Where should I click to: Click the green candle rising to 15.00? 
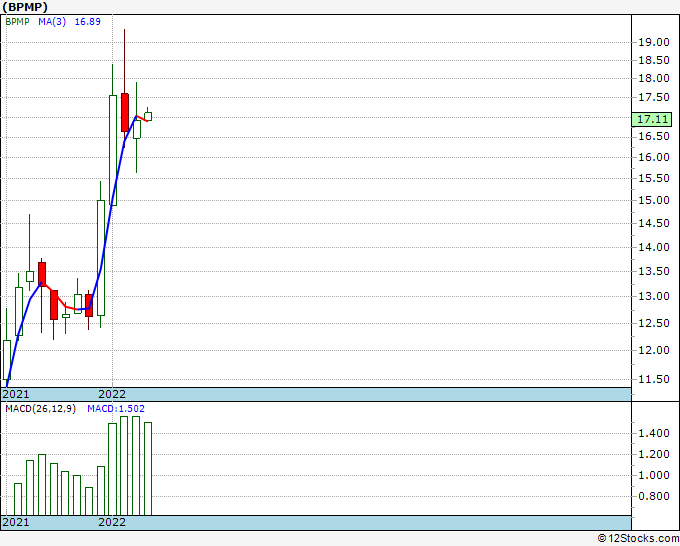tap(101, 258)
